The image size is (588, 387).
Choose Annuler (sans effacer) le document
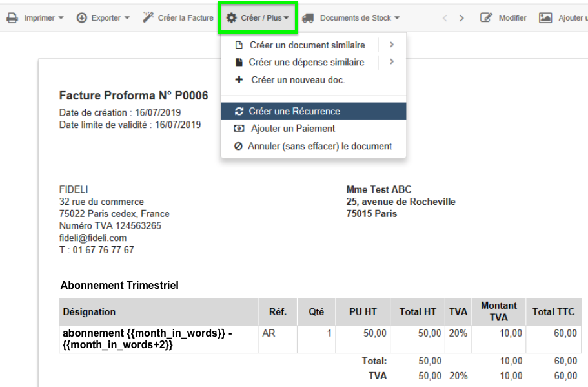point(319,146)
